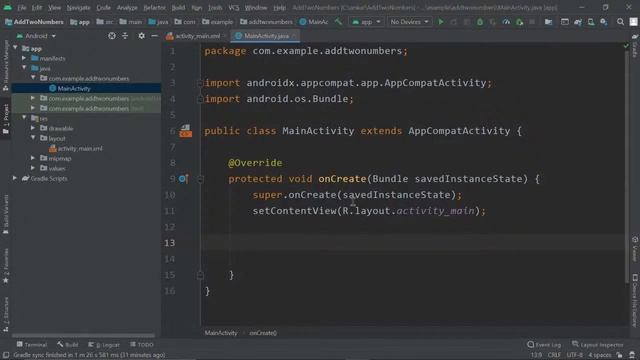Open the Project Structure folder icon
The height and width of the screenshot is (360, 640).
(x=549, y=22)
